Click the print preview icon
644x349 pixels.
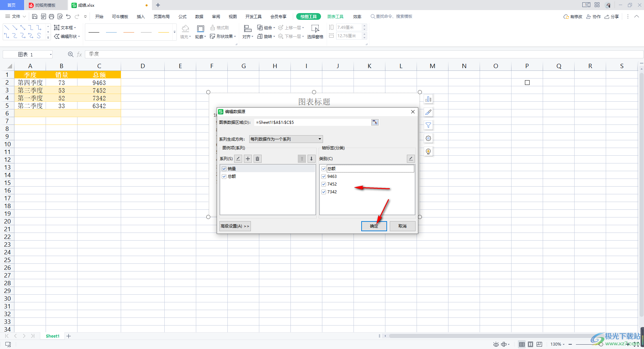(x=60, y=16)
